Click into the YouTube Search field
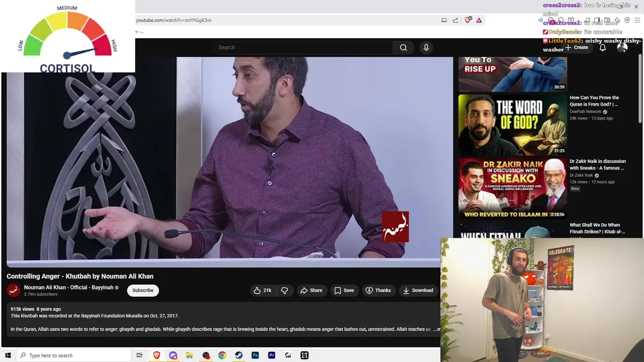Screen dimensions: 644x362 point(303,47)
